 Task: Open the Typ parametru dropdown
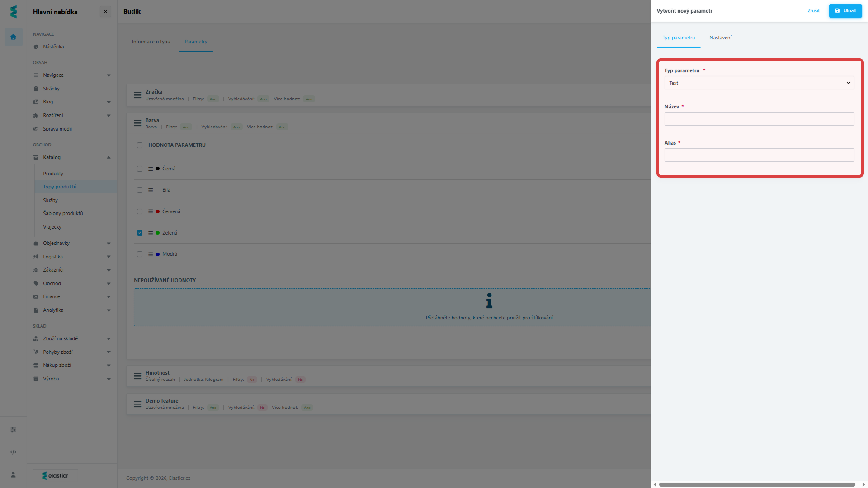click(x=759, y=83)
